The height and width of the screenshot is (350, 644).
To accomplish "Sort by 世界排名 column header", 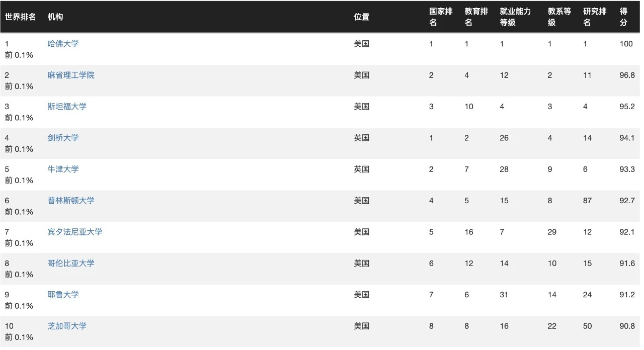I will tap(21, 17).
